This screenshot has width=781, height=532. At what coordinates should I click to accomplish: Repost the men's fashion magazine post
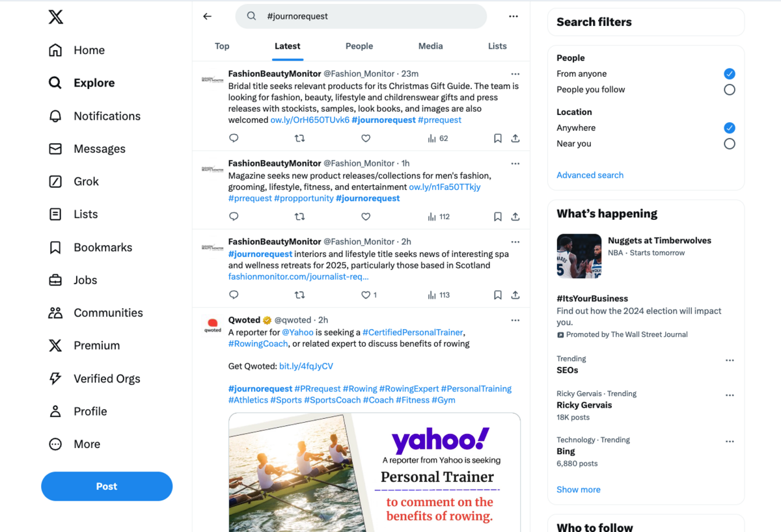299,217
